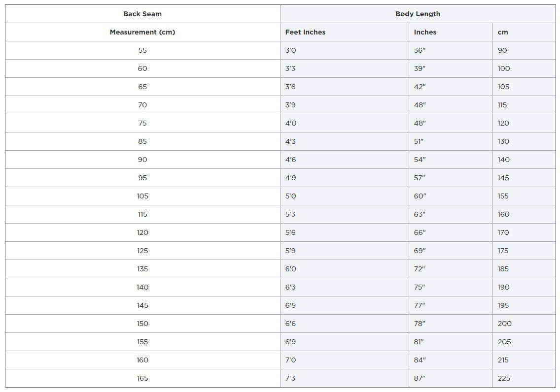Click the 3'3 feet inches cell
Image resolution: width=560 pixels, height=392 pixels.
[291, 68]
